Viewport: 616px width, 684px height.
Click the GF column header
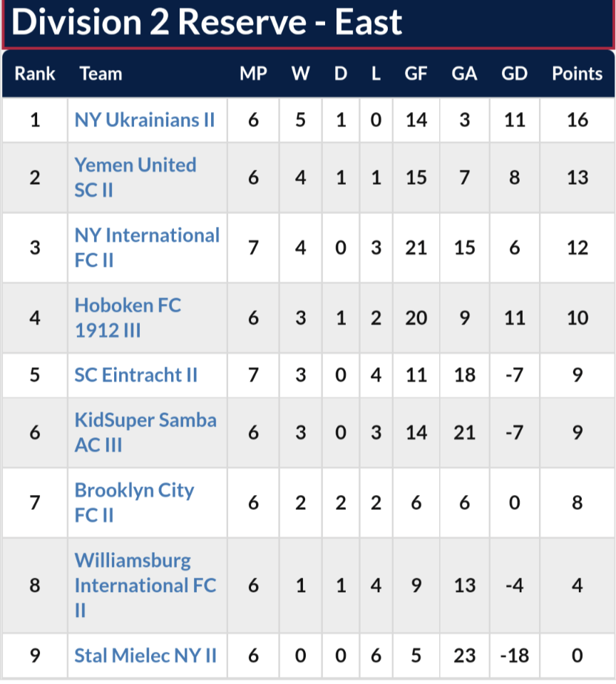416,73
